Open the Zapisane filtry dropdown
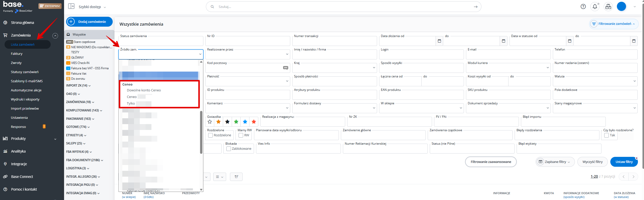 pos(555,162)
